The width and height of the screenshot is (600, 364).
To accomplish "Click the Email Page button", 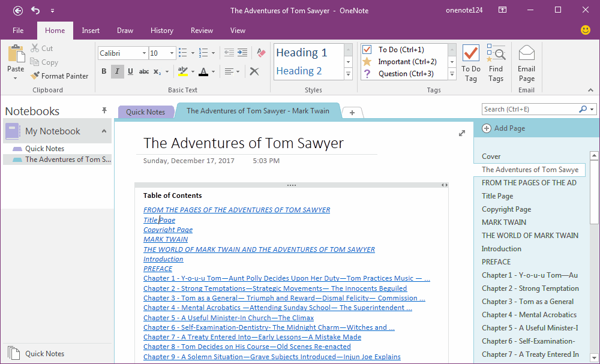I will point(527,64).
